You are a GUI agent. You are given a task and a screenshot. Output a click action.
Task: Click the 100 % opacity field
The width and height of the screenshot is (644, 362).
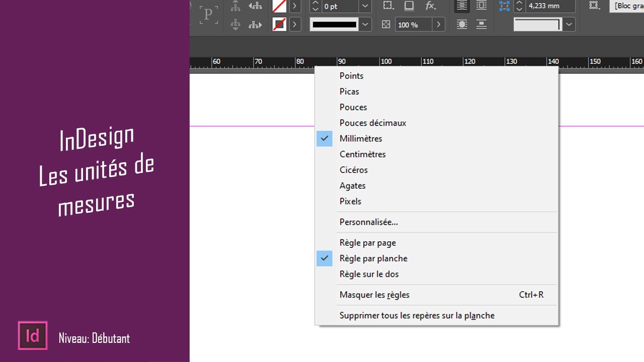coord(414,24)
